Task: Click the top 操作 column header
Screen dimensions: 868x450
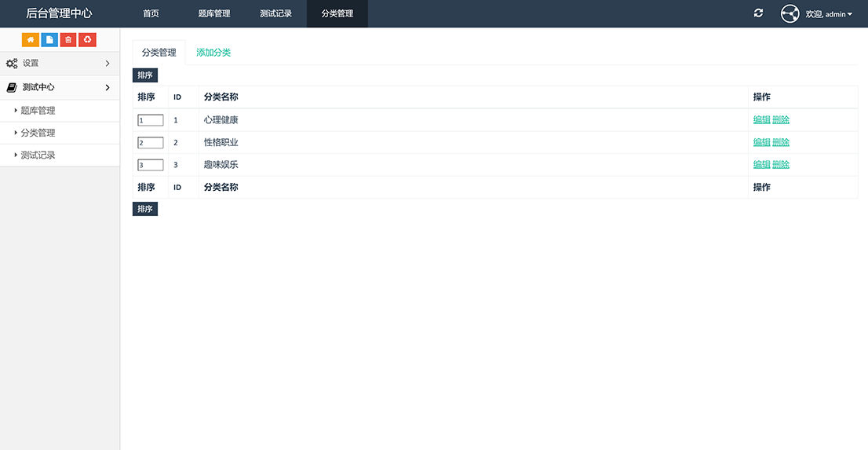Action: [762, 97]
